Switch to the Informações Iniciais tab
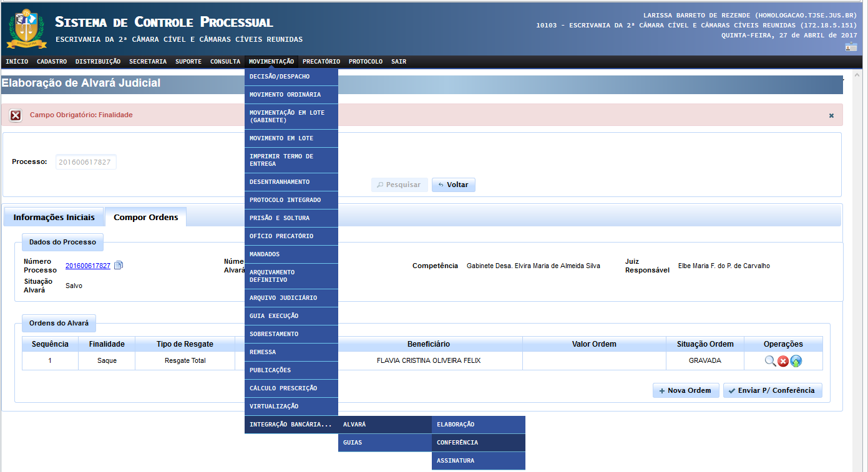This screenshot has width=868, height=472. [54, 217]
